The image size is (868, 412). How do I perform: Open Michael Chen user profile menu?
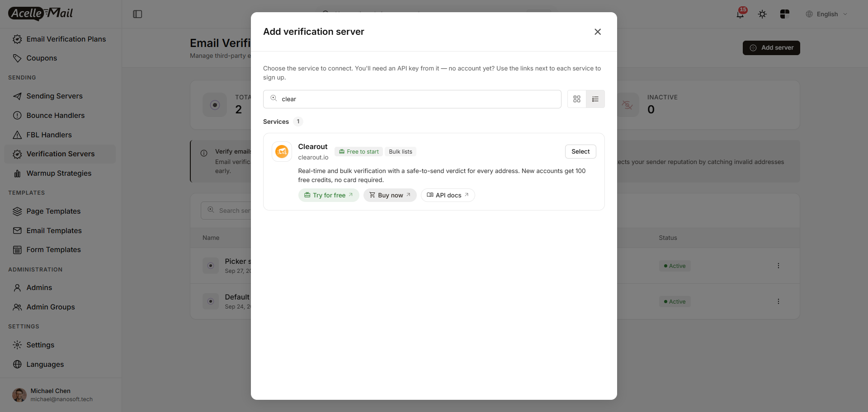tap(60, 395)
